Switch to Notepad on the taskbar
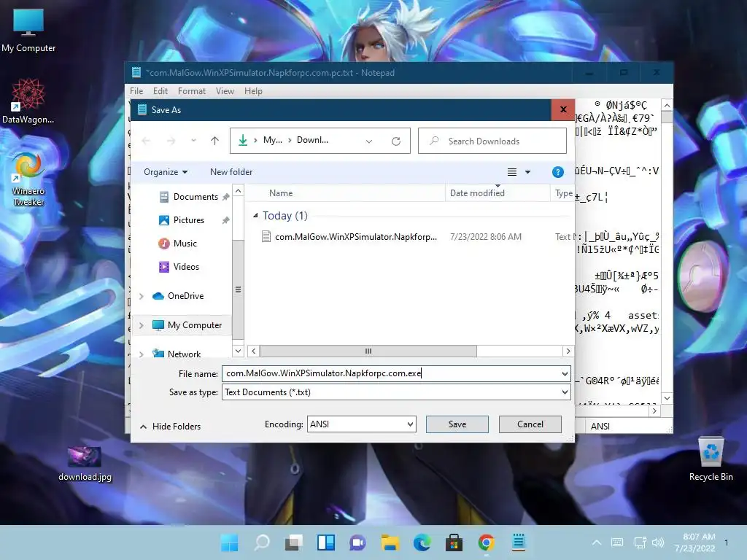This screenshot has height=560, width=747. tap(519, 542)
